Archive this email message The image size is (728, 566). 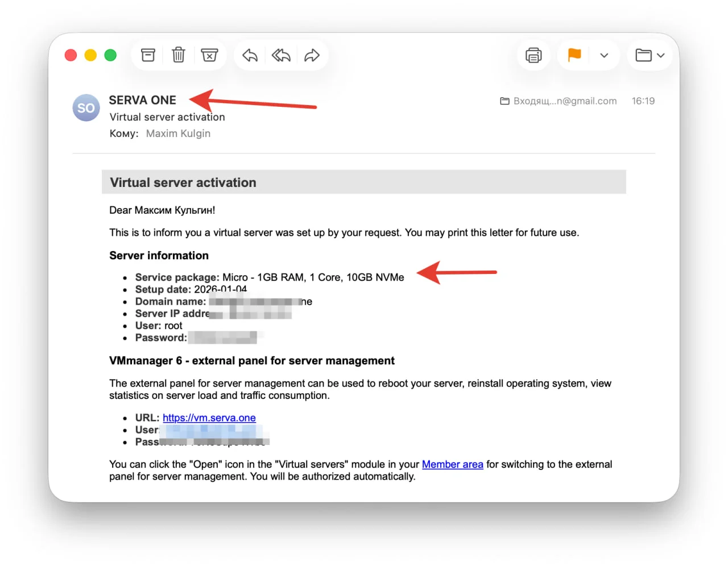(x=148, y=55)
